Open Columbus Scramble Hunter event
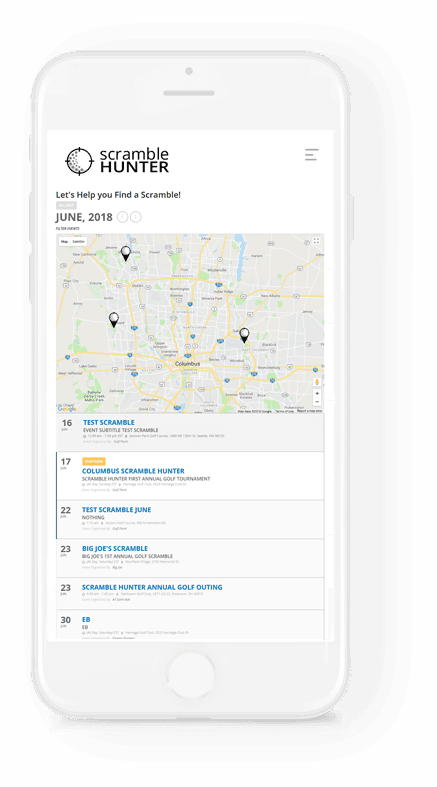Image resolution: width=437 pixels, height=787 pixels. 133,471
